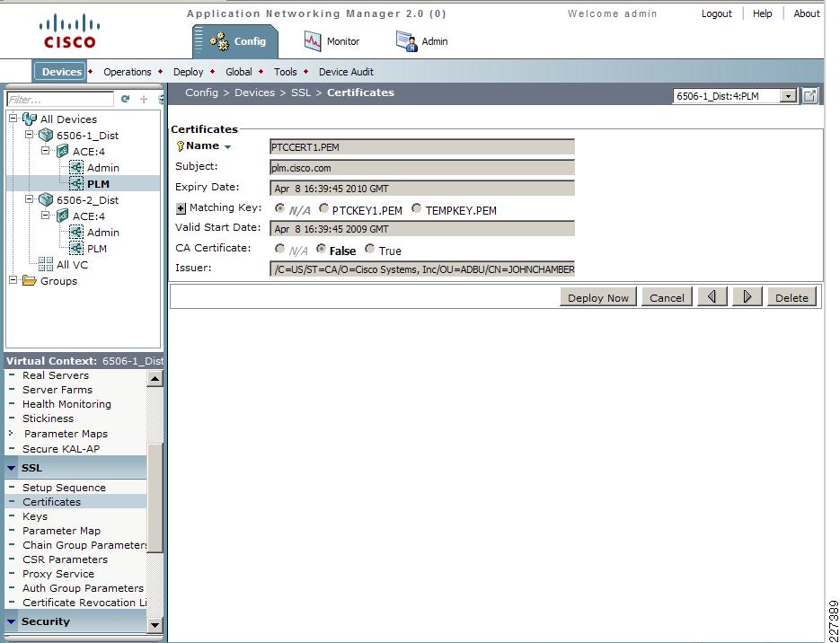Select the 6506-2_Dist chassis icon
Image resolution: width=840 pixels, height=643 pixels.
pyautogui.click(x=46, y=199)
